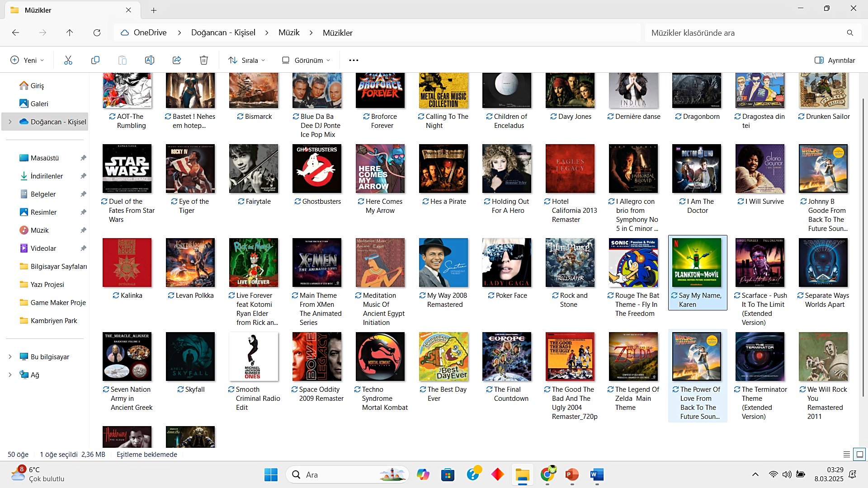Click the Cut scissors icon
Screen dimensions: 868x488
68,60
